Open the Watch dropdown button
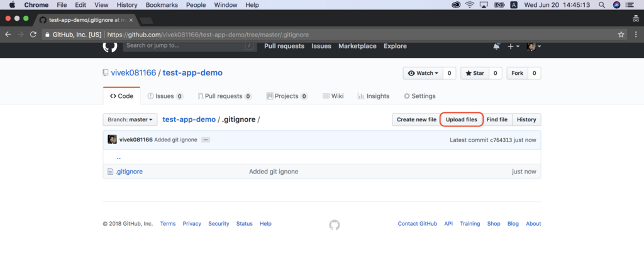The image size is (644, 259). (423, 73)
